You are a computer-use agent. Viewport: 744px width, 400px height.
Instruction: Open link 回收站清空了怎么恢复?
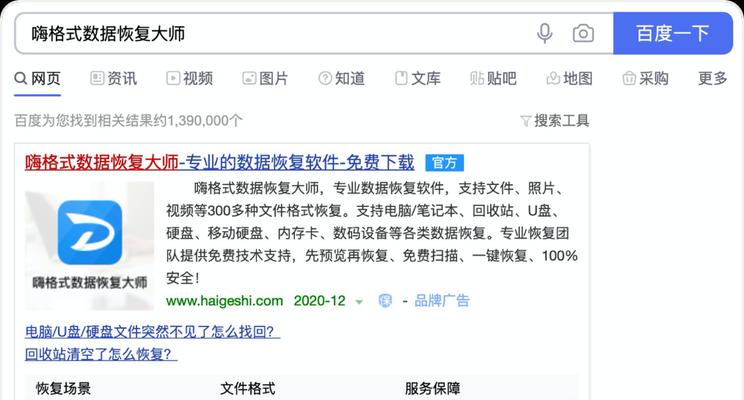(101, 354)
